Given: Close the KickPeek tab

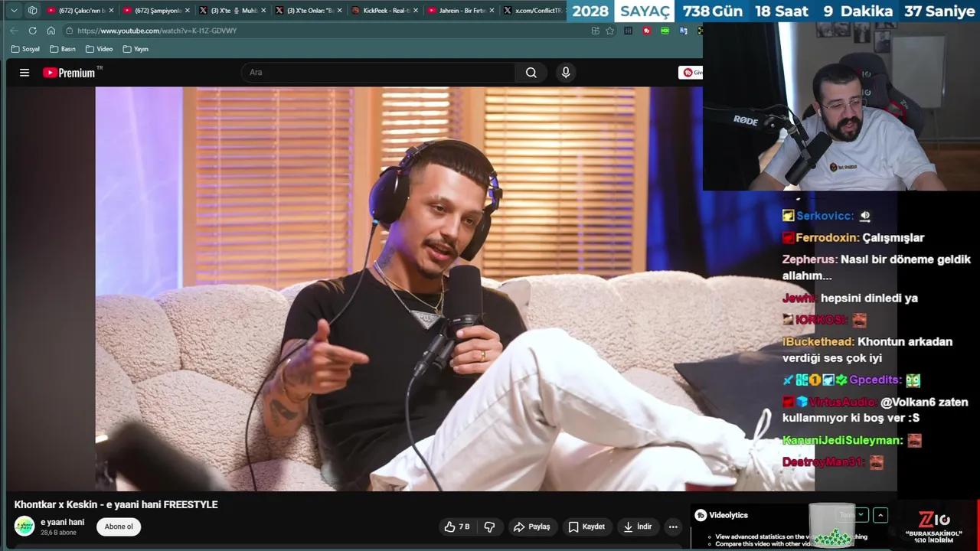Looking at the screenshot, I should pos(416,11).
